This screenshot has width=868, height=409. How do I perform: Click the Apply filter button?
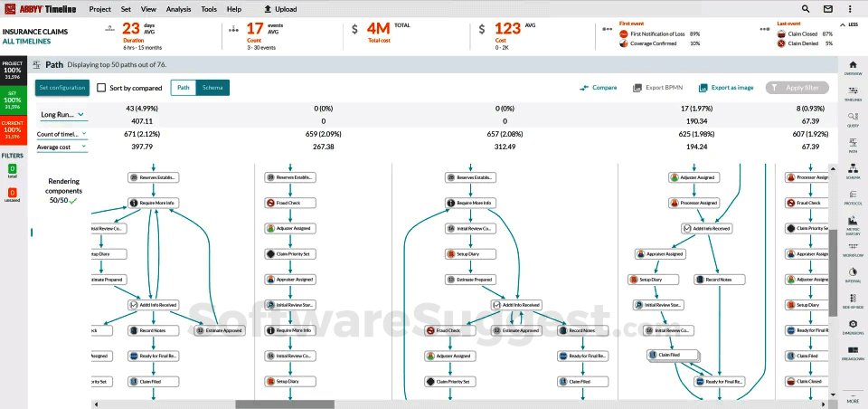797,88
